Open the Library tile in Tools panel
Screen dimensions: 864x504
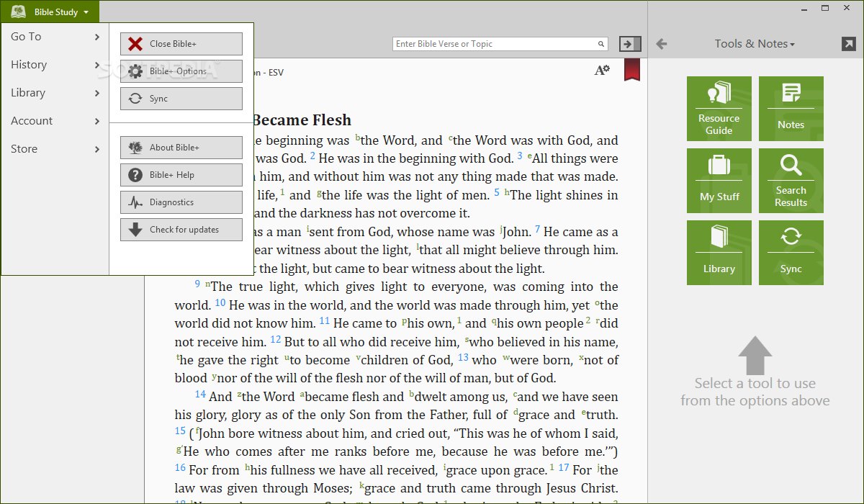pos(719,253)
